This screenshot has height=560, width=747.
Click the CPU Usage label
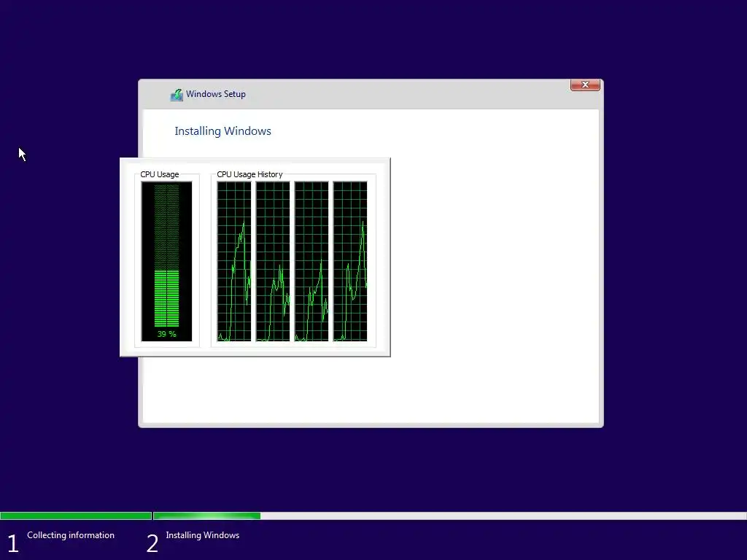pos(160,174)
